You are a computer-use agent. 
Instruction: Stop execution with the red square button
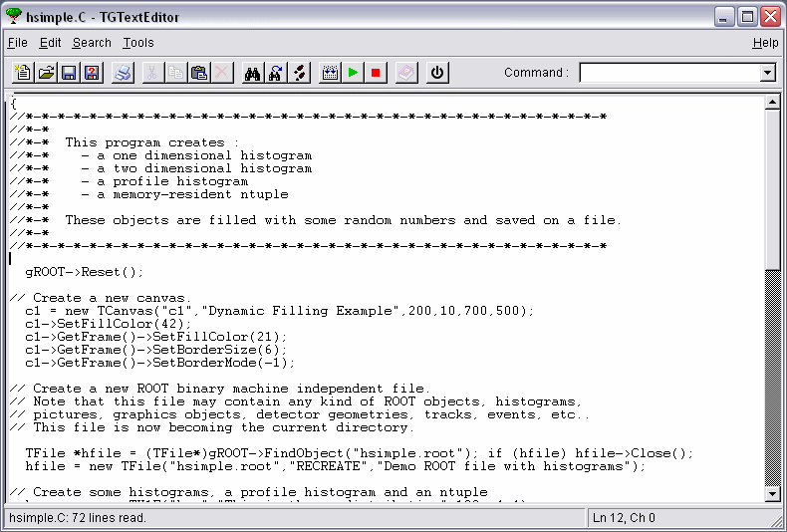376,73
